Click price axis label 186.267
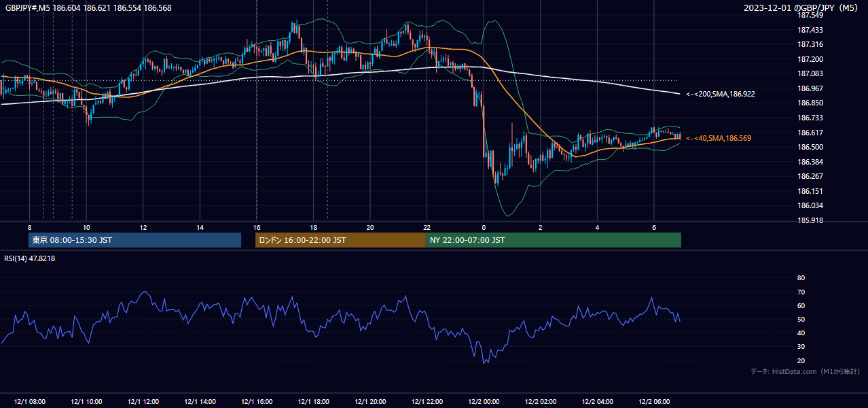This screenshot has height=408, width=868. 810,176
